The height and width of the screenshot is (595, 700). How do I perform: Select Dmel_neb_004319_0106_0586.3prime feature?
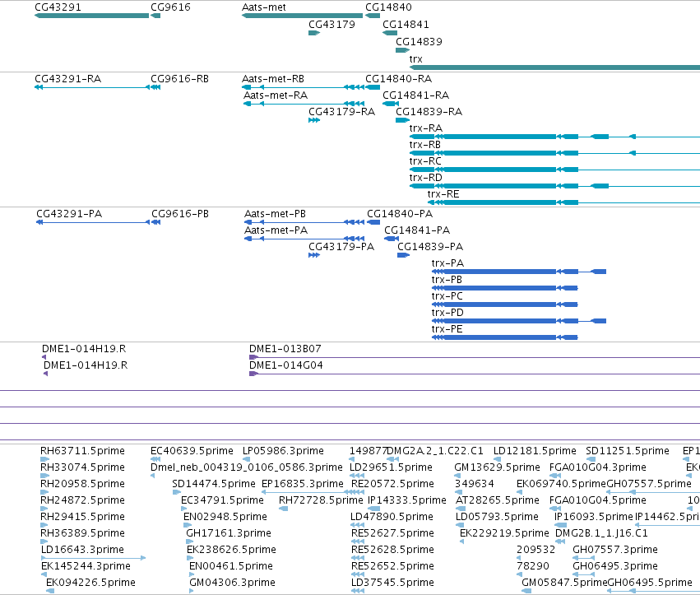point(153,476)
